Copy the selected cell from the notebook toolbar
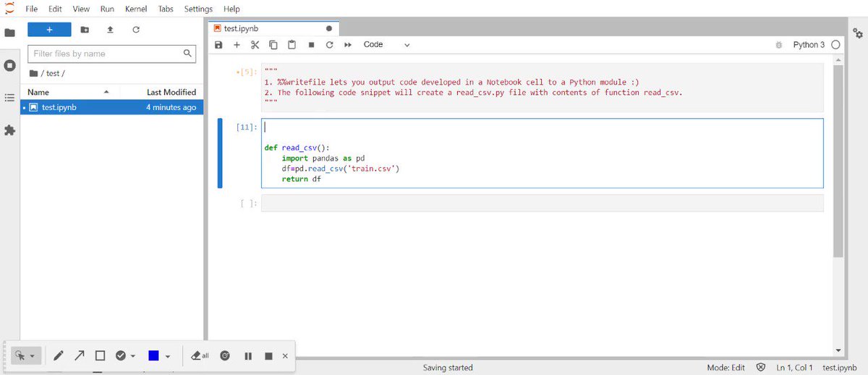Screen dimensions: 868x375 tap(273, 45)
